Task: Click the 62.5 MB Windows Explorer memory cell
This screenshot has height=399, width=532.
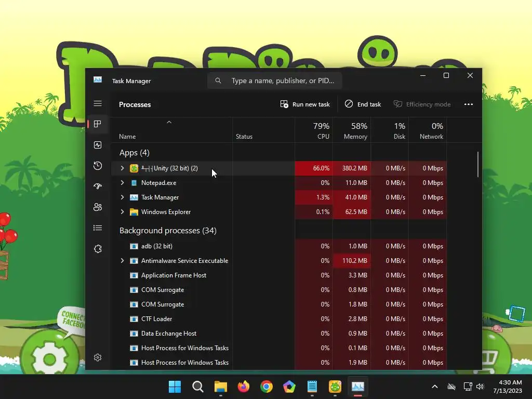Action: (352, 212)
